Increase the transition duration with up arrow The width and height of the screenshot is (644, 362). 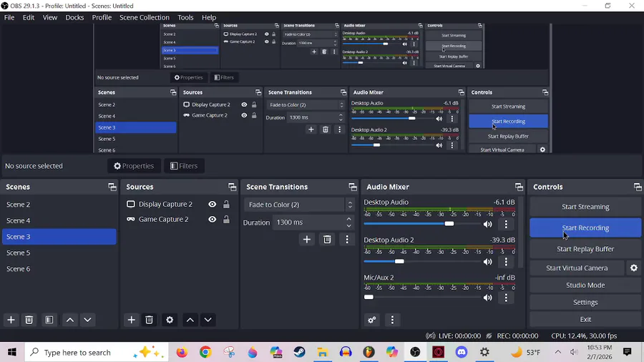click(x=348, y=219)
